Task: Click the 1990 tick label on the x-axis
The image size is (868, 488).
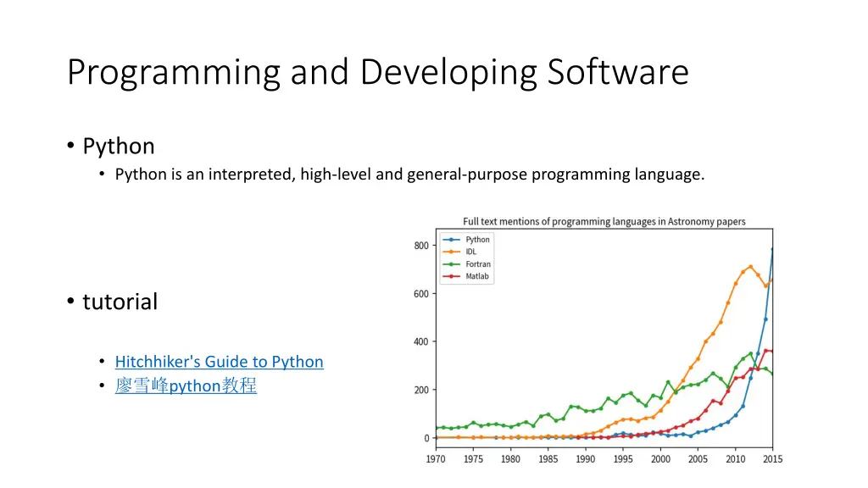Action: (585, 459)
